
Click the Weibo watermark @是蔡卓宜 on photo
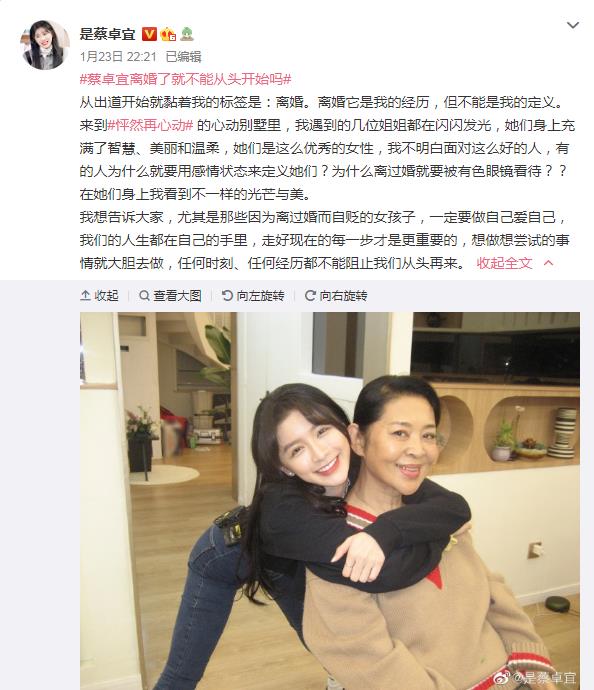click(x=534, y=678)
